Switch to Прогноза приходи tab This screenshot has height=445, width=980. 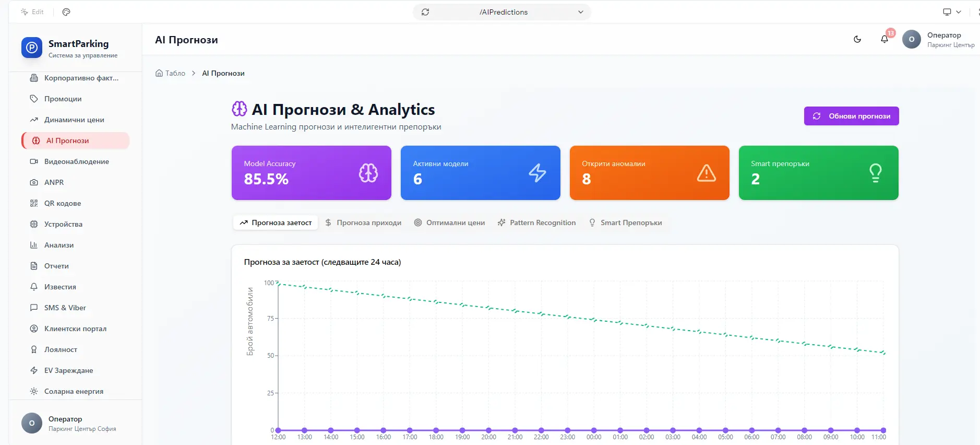tap(363, 223)
